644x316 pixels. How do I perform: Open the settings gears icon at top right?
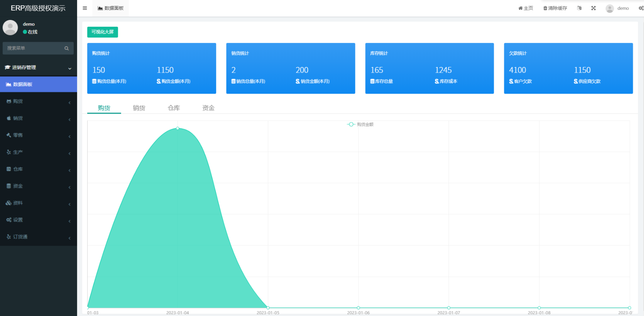coord(641,8)
